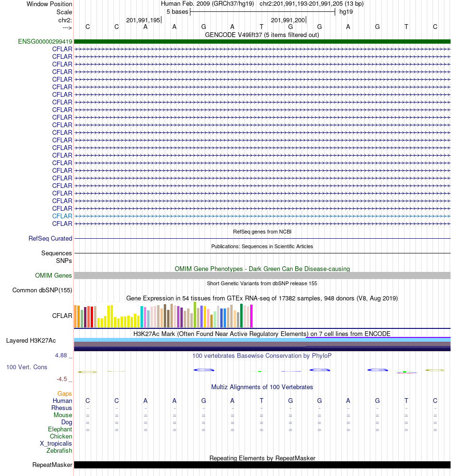The image size is (451, 476).
Task: Click the RepeatMasker track label
Action: click(x=52, y=465)
